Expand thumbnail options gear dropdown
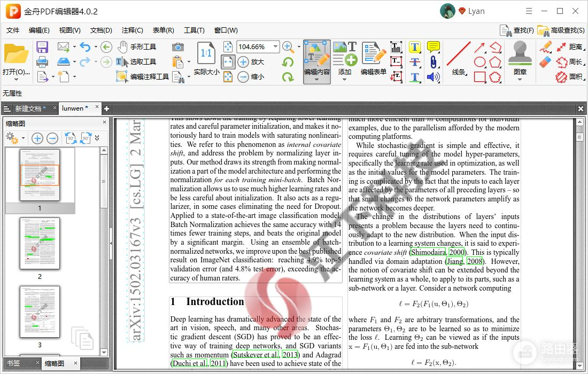This screenshot has width=588, height=374. pyautogui.click(x=15, y=138)
